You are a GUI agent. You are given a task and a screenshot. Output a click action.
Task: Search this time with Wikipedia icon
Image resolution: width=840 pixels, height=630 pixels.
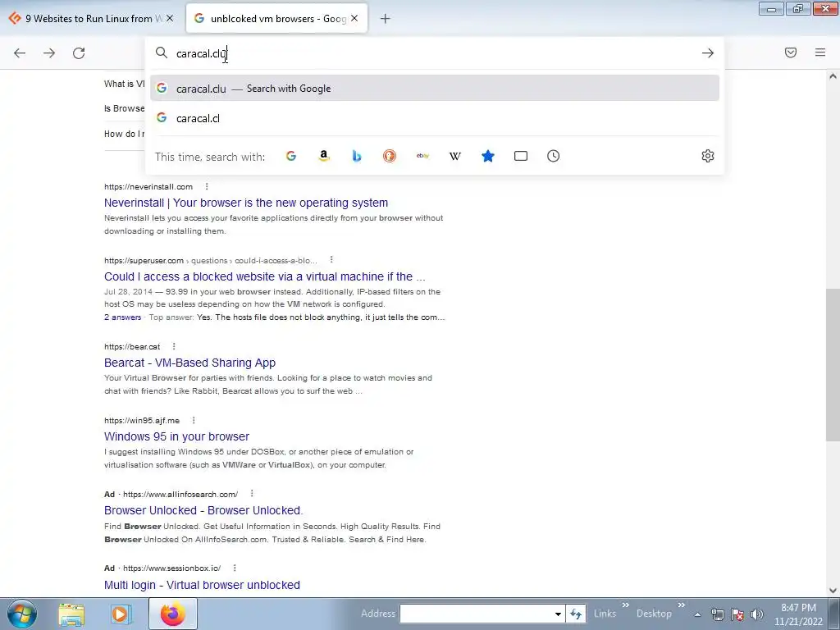coord(454,156)
